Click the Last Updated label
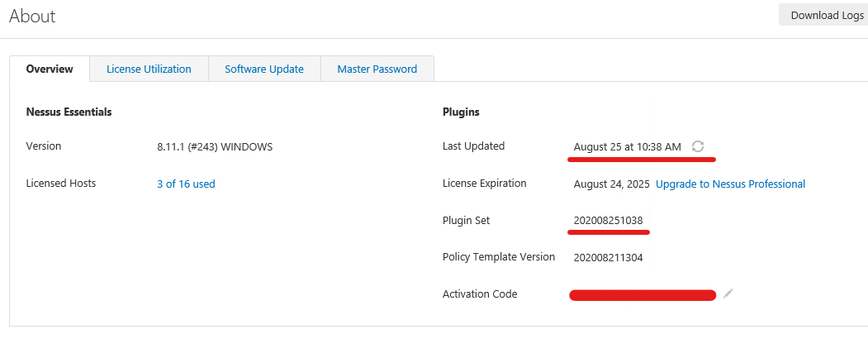Image resolution: width=868 pixels, height=358 pixels. coord(473,146)
